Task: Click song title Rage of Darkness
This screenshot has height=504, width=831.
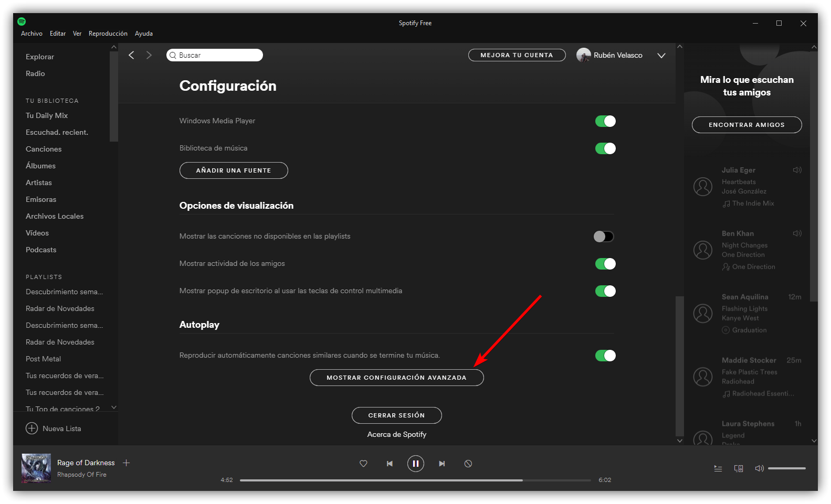Action: point(86,463)
